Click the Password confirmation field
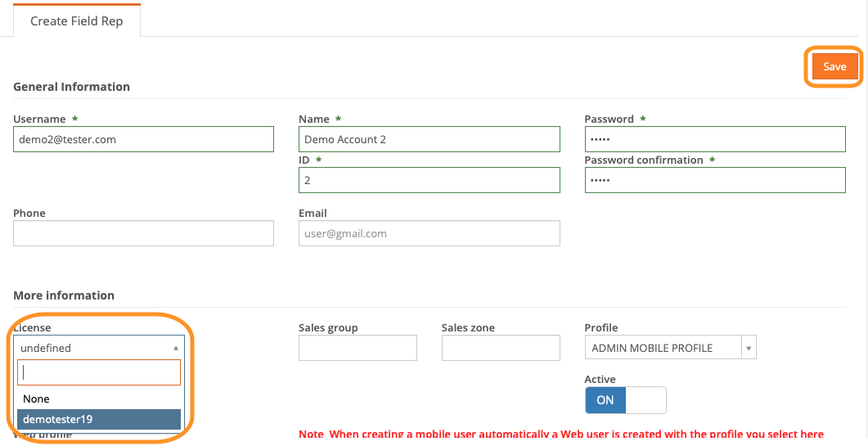Image resolution: width=868 pixels, height=446 pixels. tap(714, 180)
